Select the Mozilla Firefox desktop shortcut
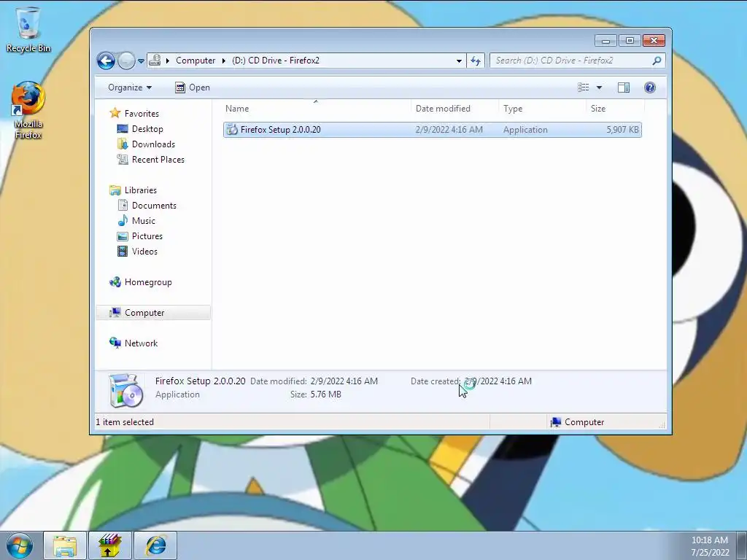The height and width of the screenshot is (560, 747). 28,111
